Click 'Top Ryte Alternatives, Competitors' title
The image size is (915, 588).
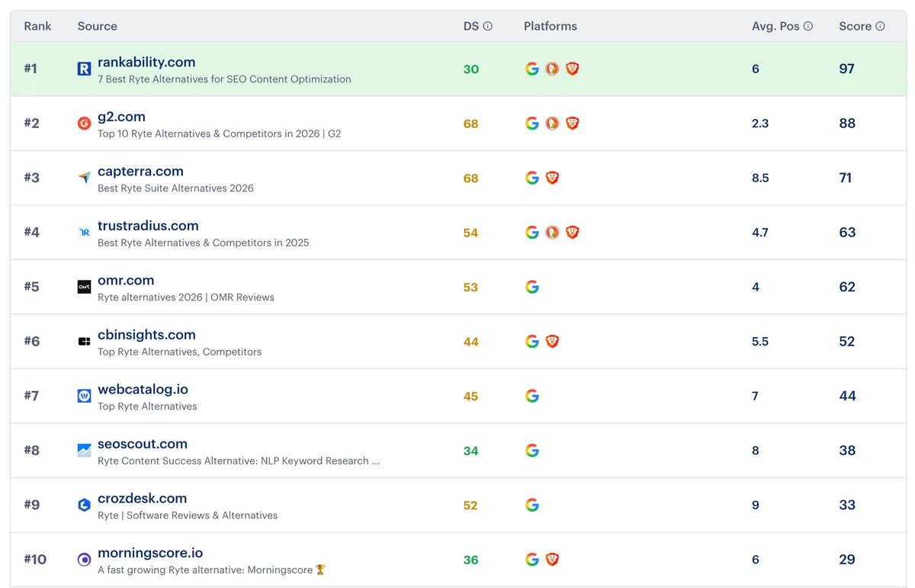179,352
